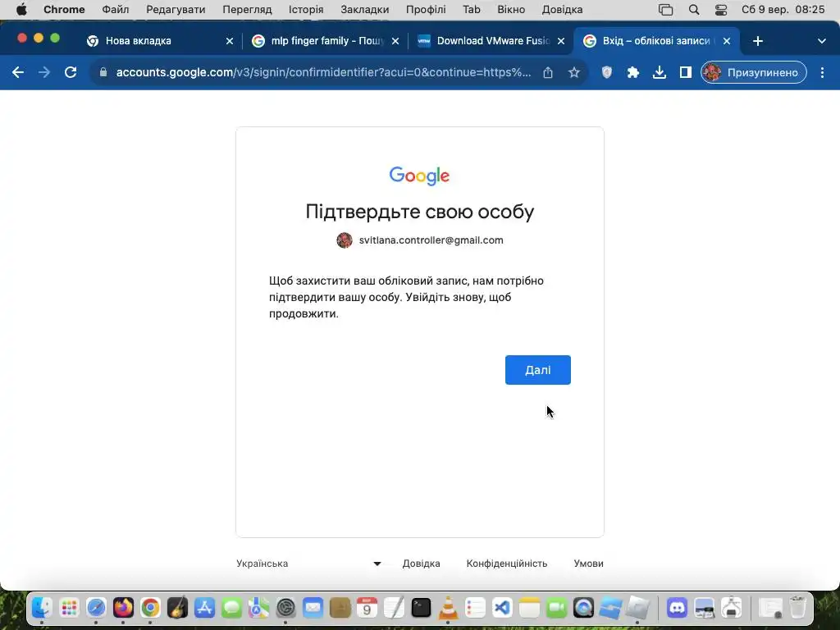Open Messages from the Dock
The image size is (840, 630).
(x=231, y=608)
